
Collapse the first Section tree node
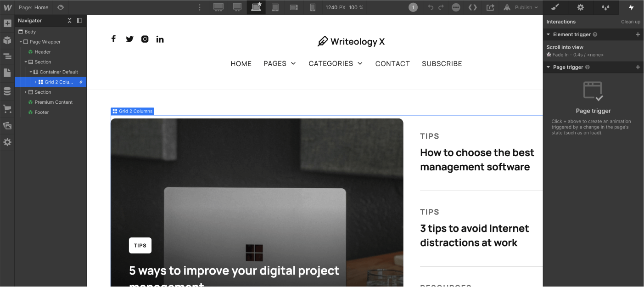point(26,62)
